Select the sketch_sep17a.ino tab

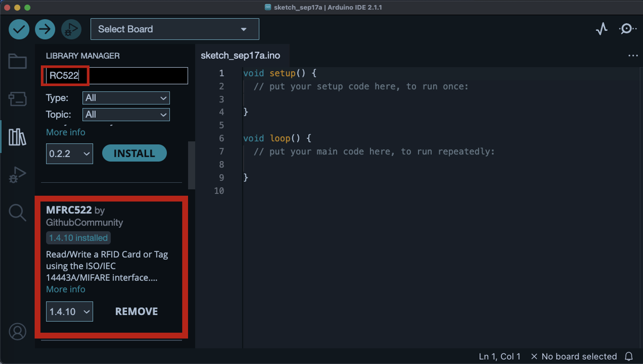click(240, 55)
